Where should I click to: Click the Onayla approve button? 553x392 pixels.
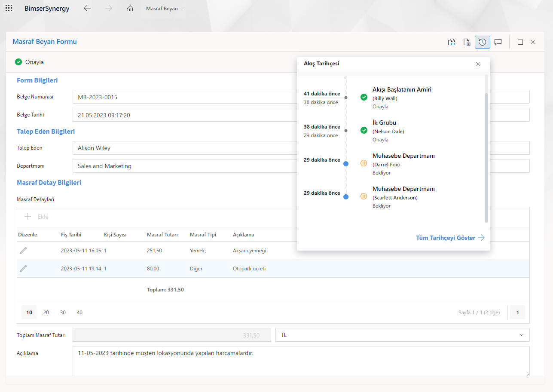point(30,62)
